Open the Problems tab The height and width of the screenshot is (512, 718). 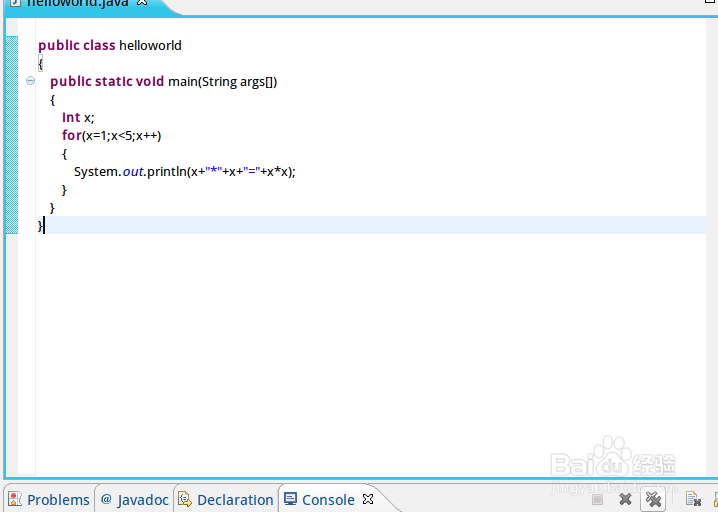[49, 499]
